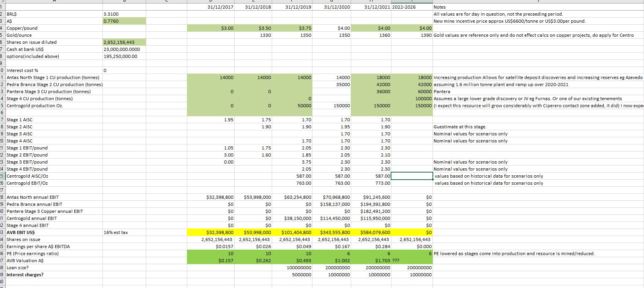Select the 'Gold values are reference only' note
This screenshot has width=644, height=288.
(x=534, y=35)
